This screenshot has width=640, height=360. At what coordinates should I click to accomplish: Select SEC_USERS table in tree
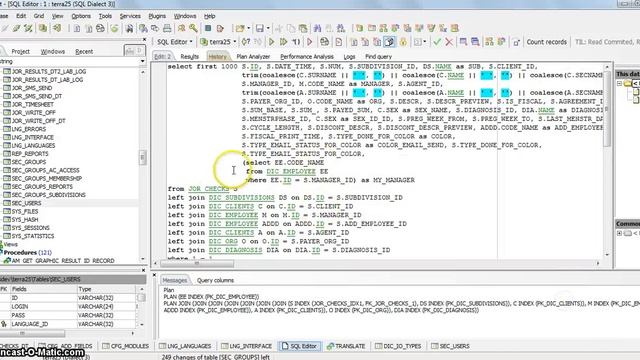coord(26,203)
